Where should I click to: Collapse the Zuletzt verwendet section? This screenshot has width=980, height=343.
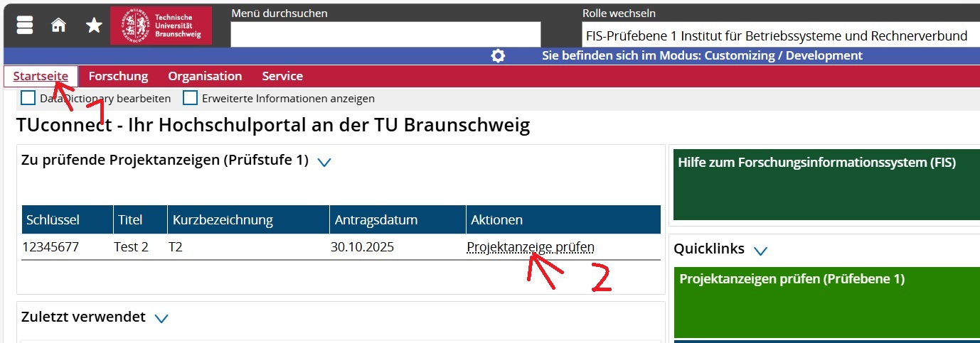(x=161, y=318)
